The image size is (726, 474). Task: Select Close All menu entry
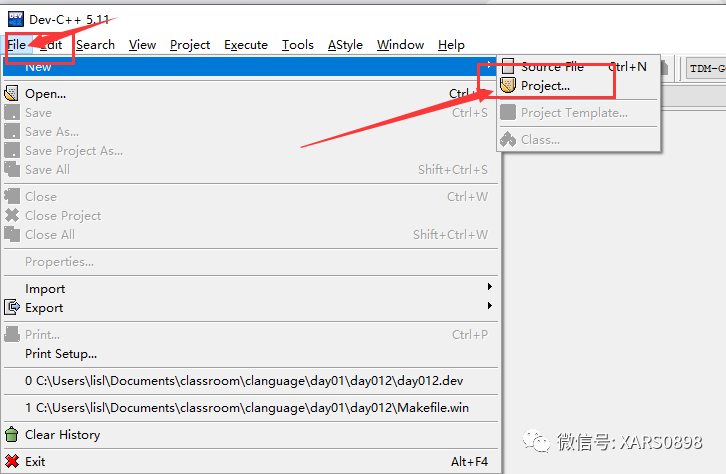(250, 234)
